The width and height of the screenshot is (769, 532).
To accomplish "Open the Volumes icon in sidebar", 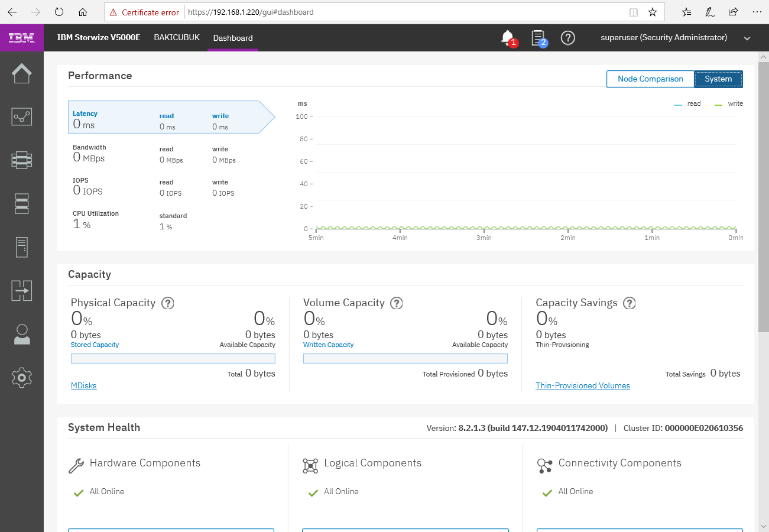I will pos(22,203).
